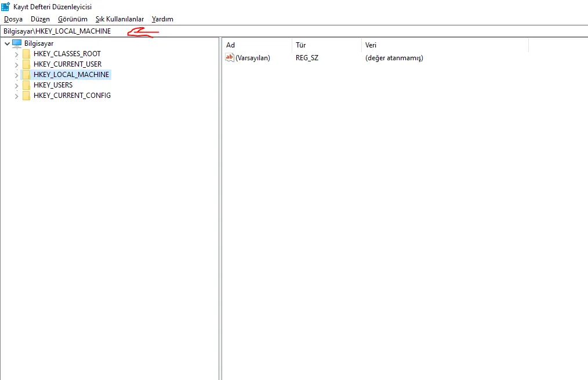The width and height of the screenshot is (588, 380).
Task: Click the HKEY_CLASSES_ROOT folder icon
Action: (x=26, y=54)
